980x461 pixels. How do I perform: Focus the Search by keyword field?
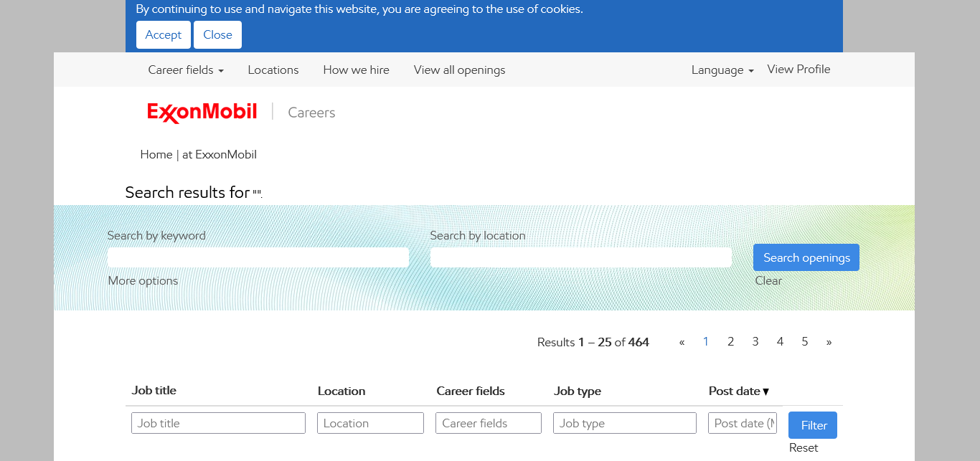tap(258, 257)
